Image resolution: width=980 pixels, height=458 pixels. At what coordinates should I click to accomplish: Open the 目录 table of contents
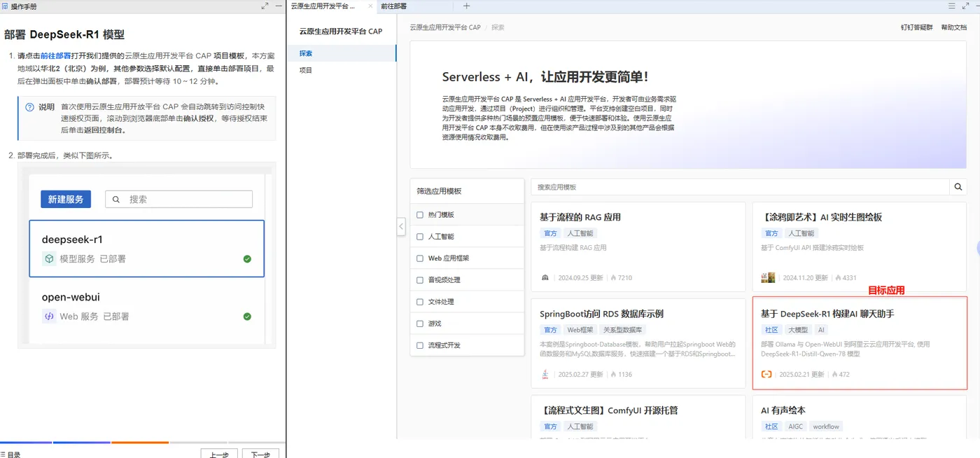coord(10,454)
